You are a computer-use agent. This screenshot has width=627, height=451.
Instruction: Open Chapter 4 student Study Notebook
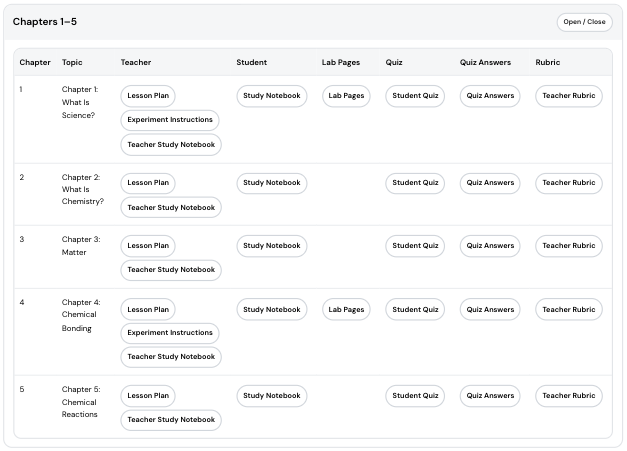(271, 310)
